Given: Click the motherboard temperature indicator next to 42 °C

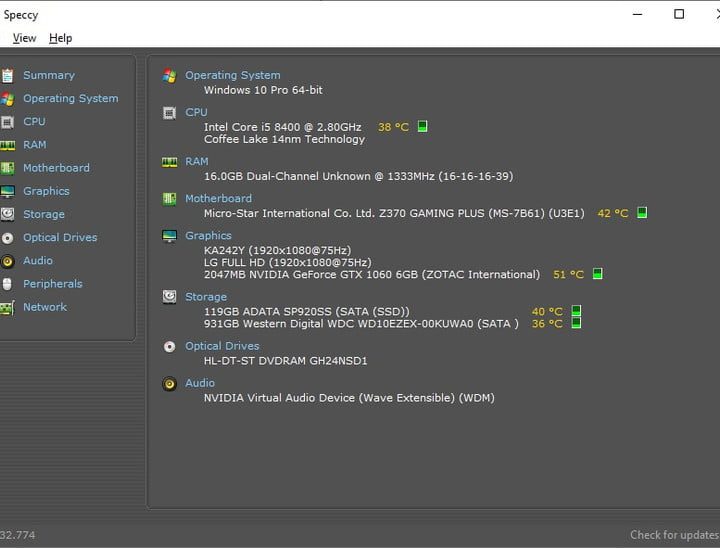Looking at the screenshot, I should click(642, 213).
